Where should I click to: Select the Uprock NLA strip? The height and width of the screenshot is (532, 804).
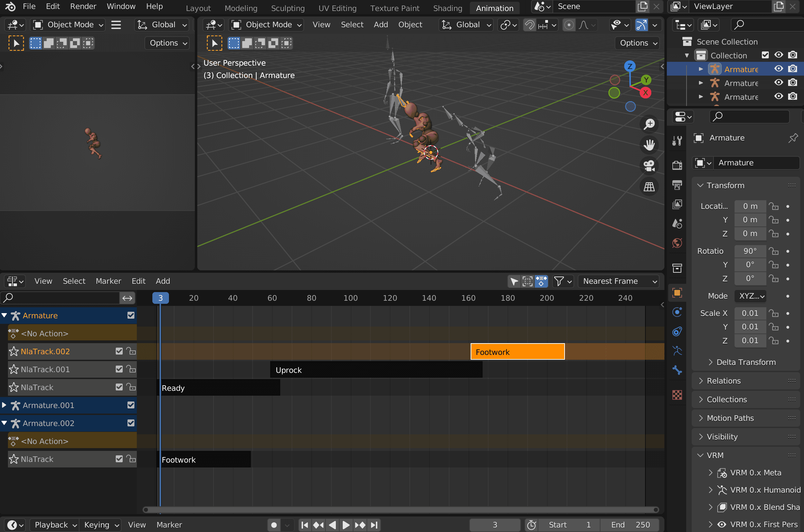(376, 370)
